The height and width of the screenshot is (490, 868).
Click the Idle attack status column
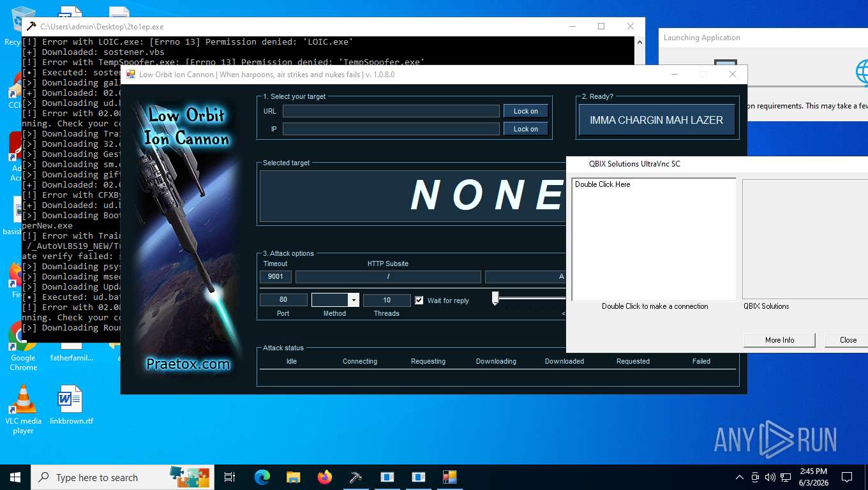(291, 361)
